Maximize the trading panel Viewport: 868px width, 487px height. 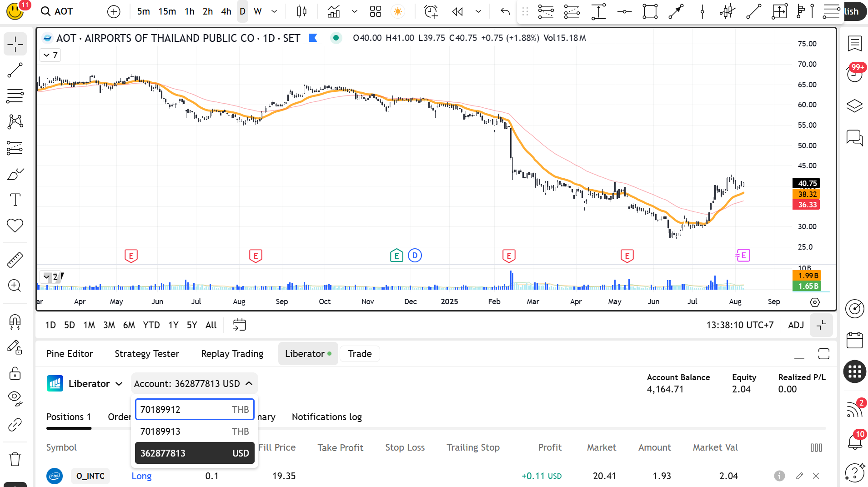pos(824,354)
